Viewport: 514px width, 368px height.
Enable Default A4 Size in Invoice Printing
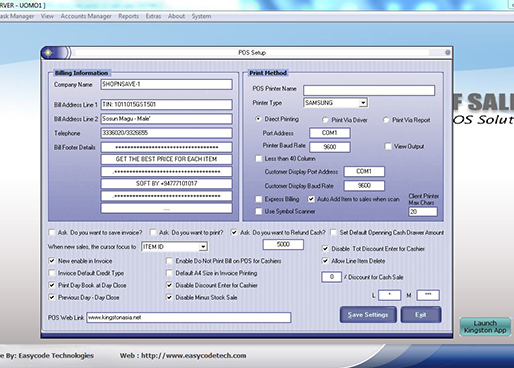(169, 273)
